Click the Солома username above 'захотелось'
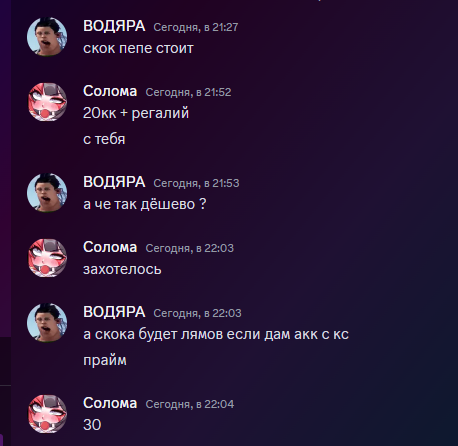The width and height of the screenshot is (458, 446). (110, 247)
